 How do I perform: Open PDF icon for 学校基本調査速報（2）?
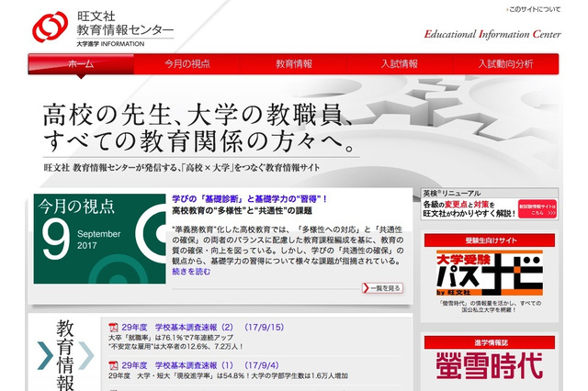click(x=113, y=328)
